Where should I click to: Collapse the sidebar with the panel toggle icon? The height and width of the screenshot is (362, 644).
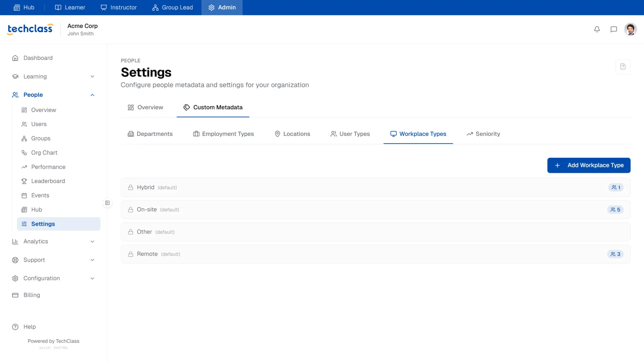coord(107,203)
